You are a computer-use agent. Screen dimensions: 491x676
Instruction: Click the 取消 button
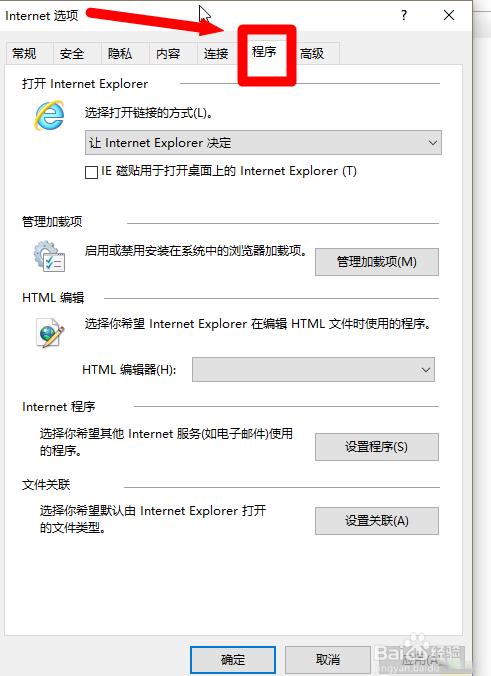(328, 659)
